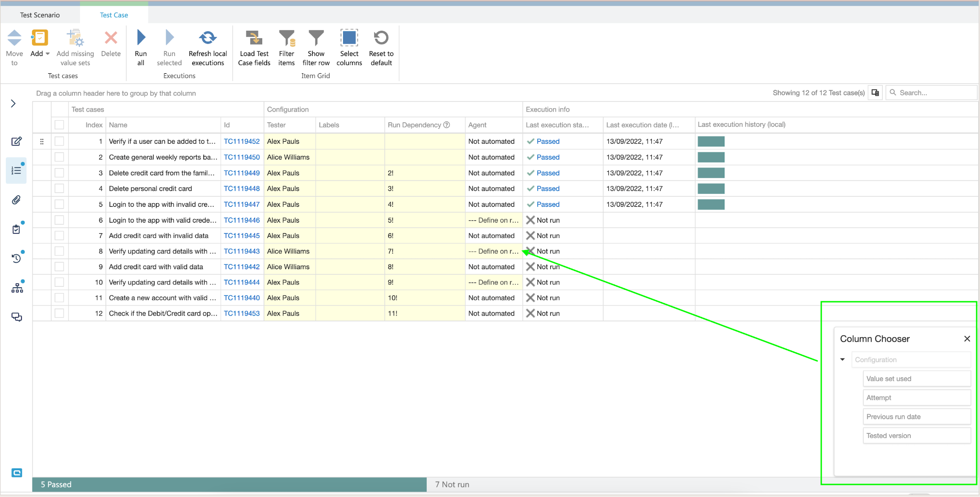Click the Run all play icon

click(x=141, y=38)
